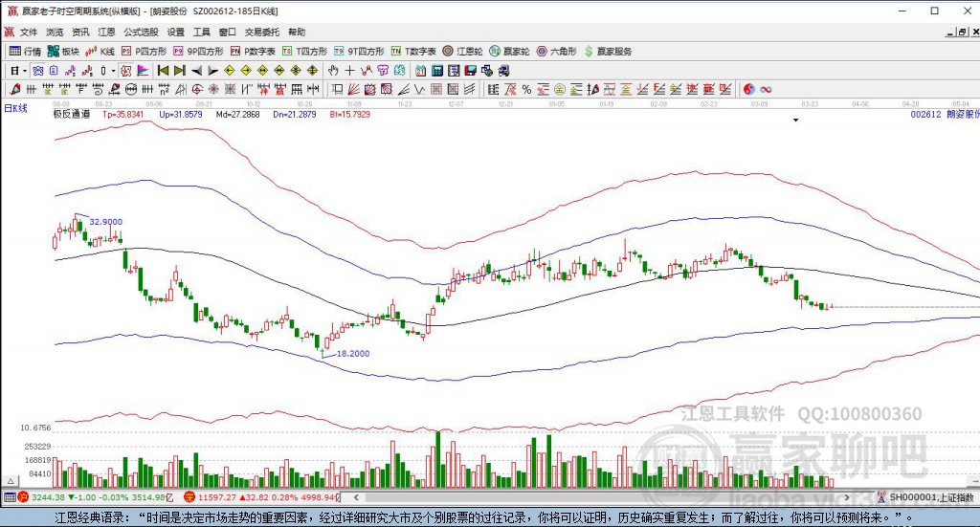Open the P四方形 tool
This screenshot has height=527, width=980.
click(x=144, y=52)
